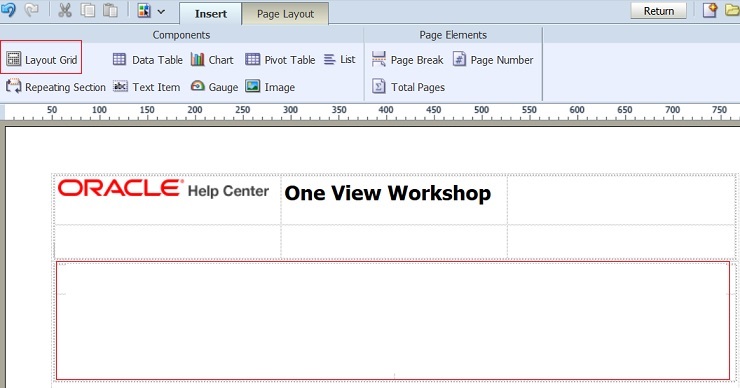This screenshot has width=740, height=388.
Task: Click the Paste clipboard icon
Action: pos(110,10)
